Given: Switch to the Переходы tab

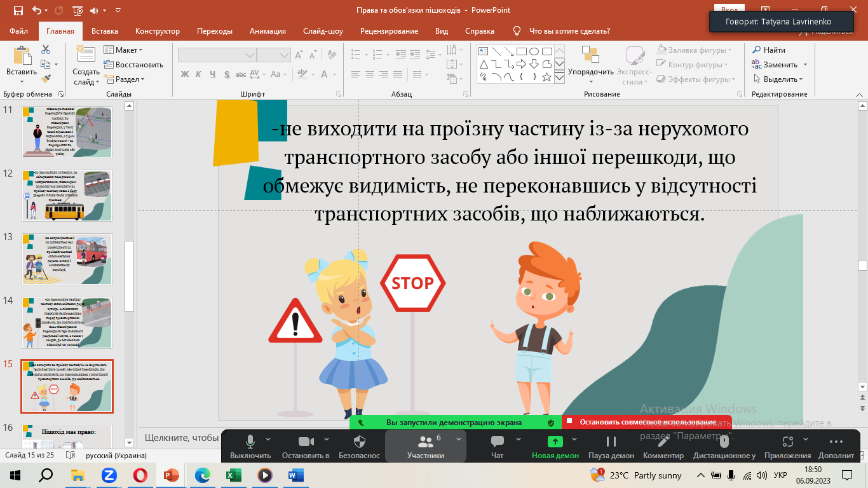Looking at the screenshot, I should click(215, 31).
